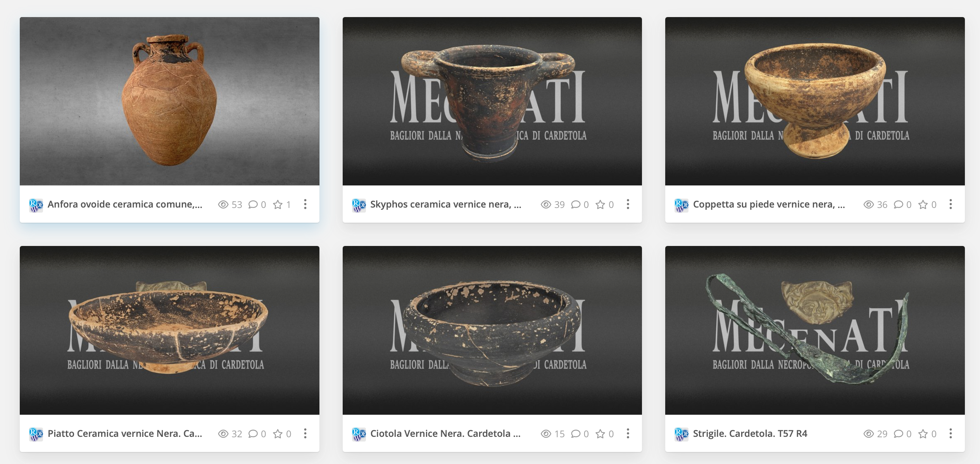Open more options menu for Skyphos model
Viewport: 980px width, 464px height.
pyautogui.click(x=628, y=204)
